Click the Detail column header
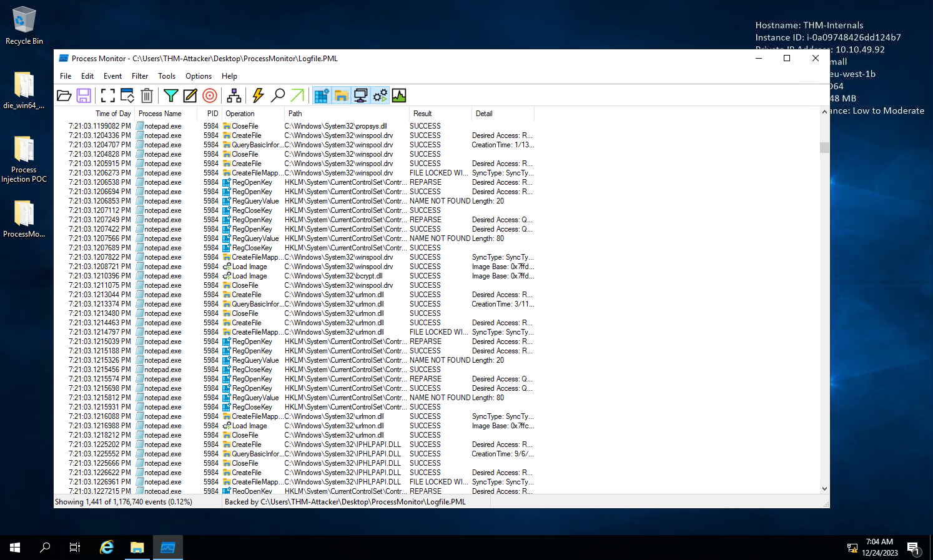Screen dimensions: 933x560 pos(503,114)
